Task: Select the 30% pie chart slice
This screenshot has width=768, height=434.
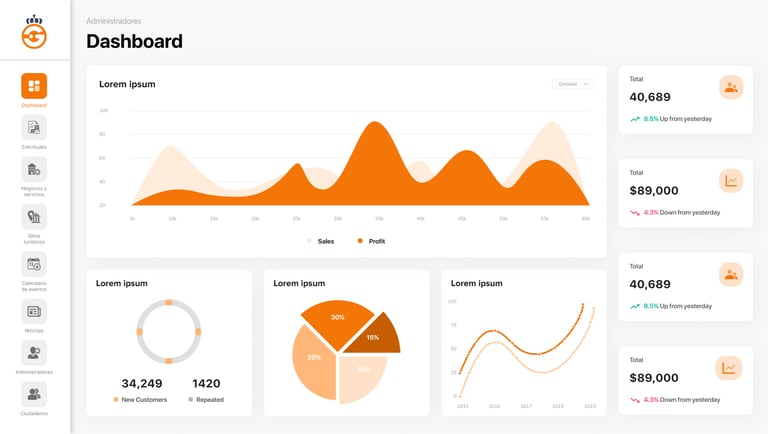Action: click(337, 321)
